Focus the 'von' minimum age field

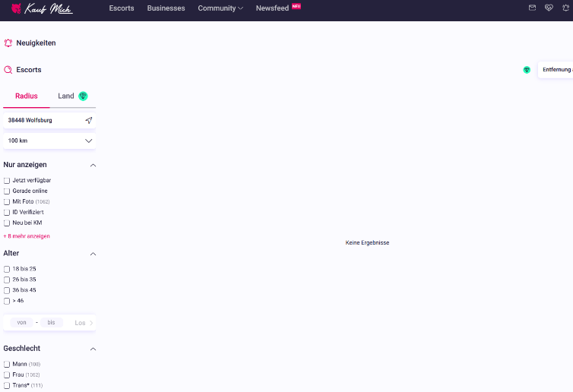[x=21, y=323]
